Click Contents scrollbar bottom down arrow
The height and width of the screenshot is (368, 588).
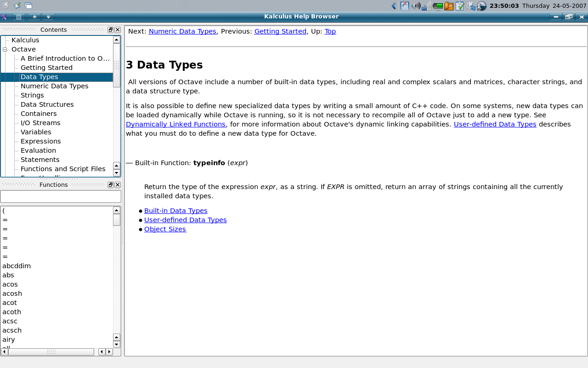click(117, 173)
